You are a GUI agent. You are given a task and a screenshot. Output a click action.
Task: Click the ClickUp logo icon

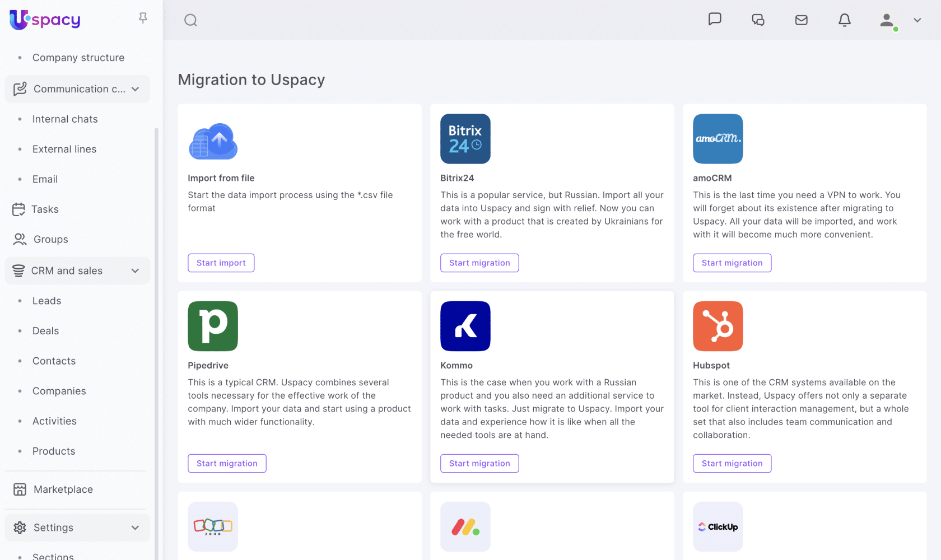coord(718,526)
